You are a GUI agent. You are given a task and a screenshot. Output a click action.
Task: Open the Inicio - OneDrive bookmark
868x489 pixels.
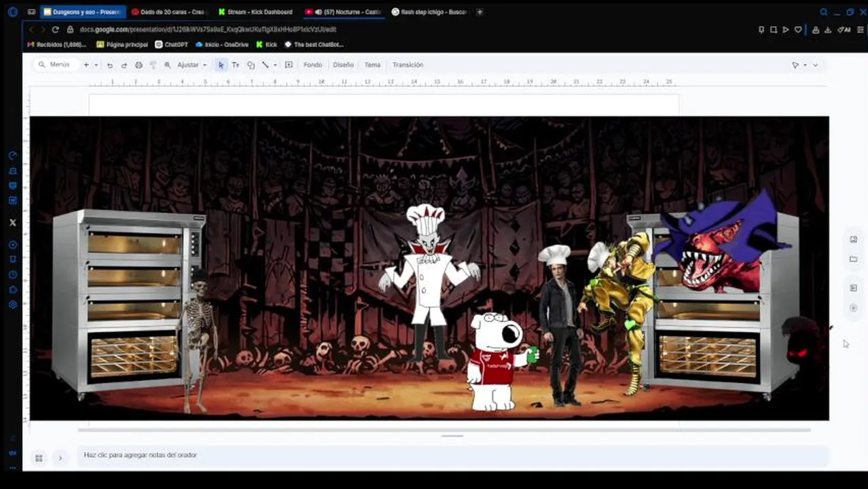(x=222, y=45)
